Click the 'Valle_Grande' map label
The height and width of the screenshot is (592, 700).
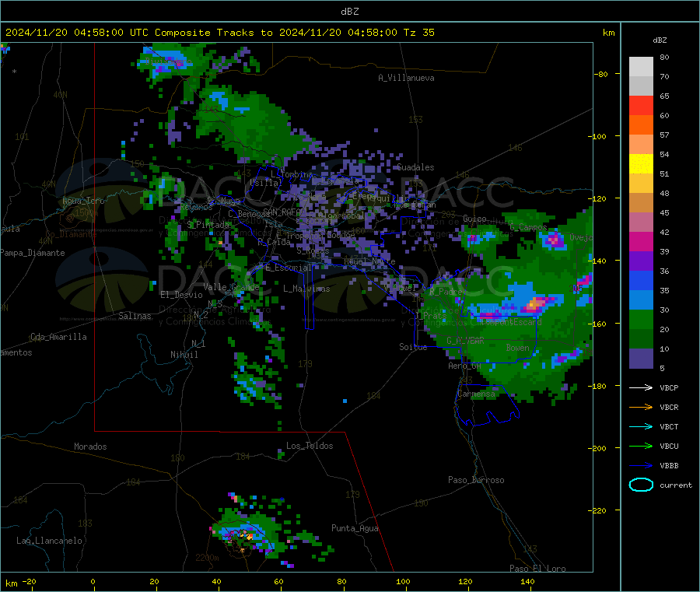[x=231, y=287]
